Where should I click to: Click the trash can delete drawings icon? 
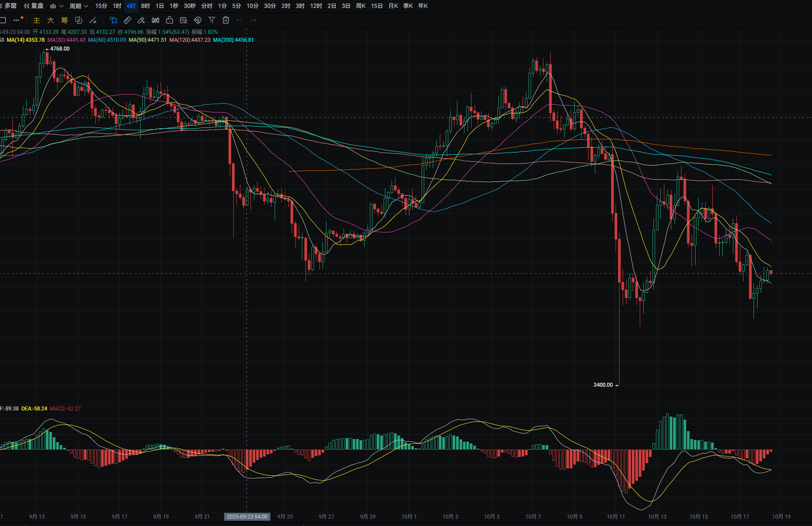(226, 20)
